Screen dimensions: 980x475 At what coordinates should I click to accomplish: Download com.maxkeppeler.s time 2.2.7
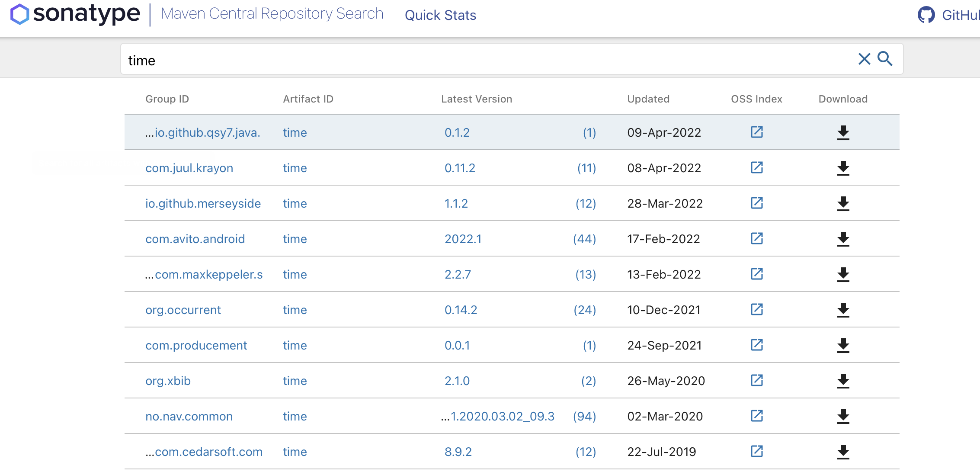coord(843,275)
